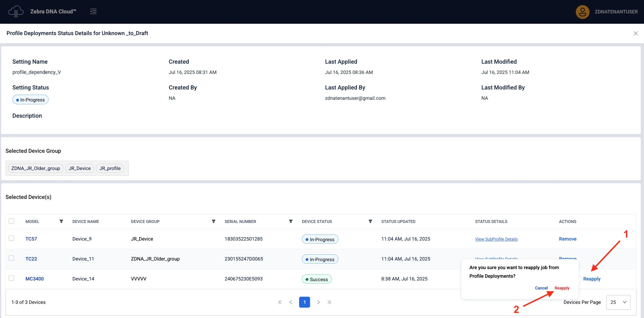Open the TC22 model link

coord(31,259)
